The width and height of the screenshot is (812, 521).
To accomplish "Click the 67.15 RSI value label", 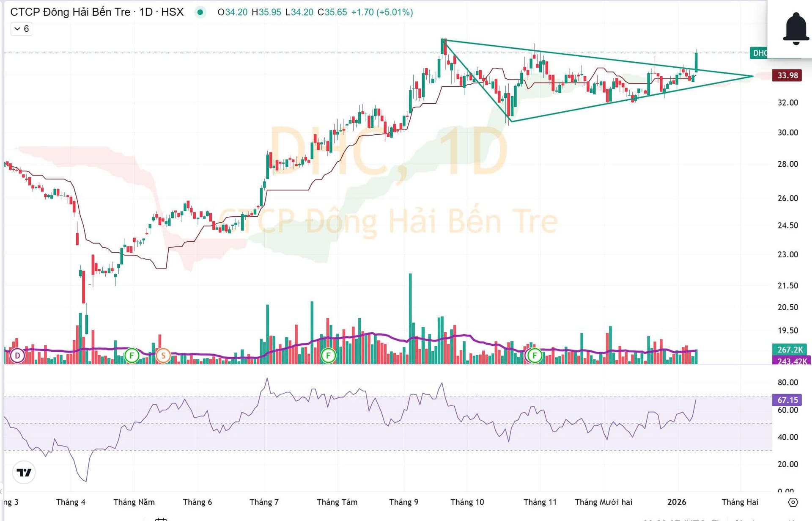I will 787,400.
